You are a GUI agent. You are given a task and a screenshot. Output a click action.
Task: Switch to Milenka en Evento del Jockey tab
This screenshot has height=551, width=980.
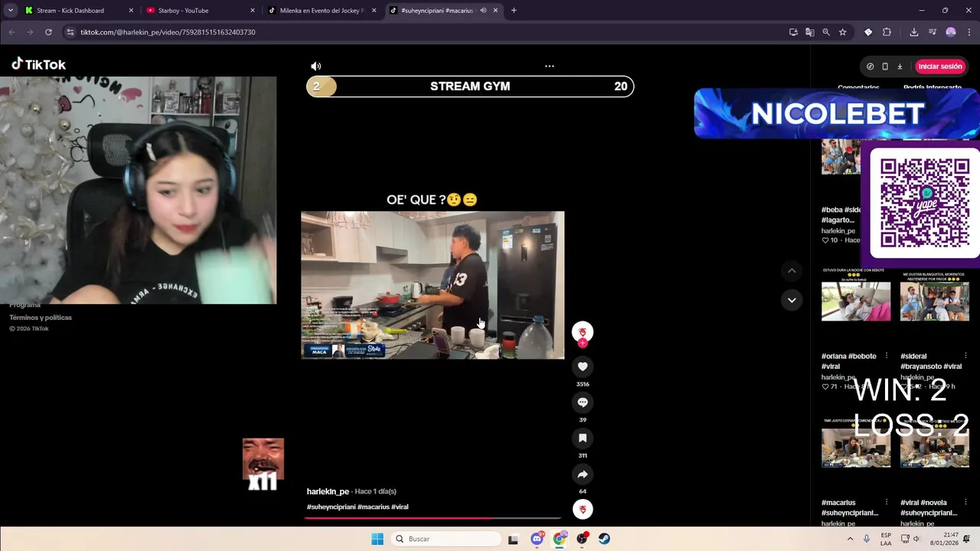pyautogui.click(x=322, y=11)
